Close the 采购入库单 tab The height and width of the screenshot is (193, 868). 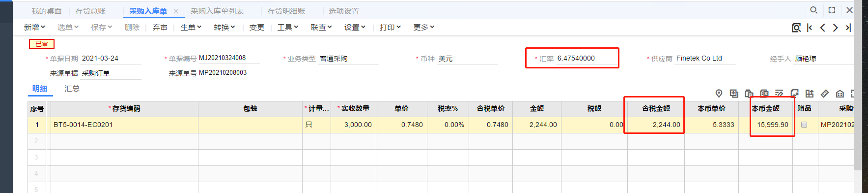(176, 11)
